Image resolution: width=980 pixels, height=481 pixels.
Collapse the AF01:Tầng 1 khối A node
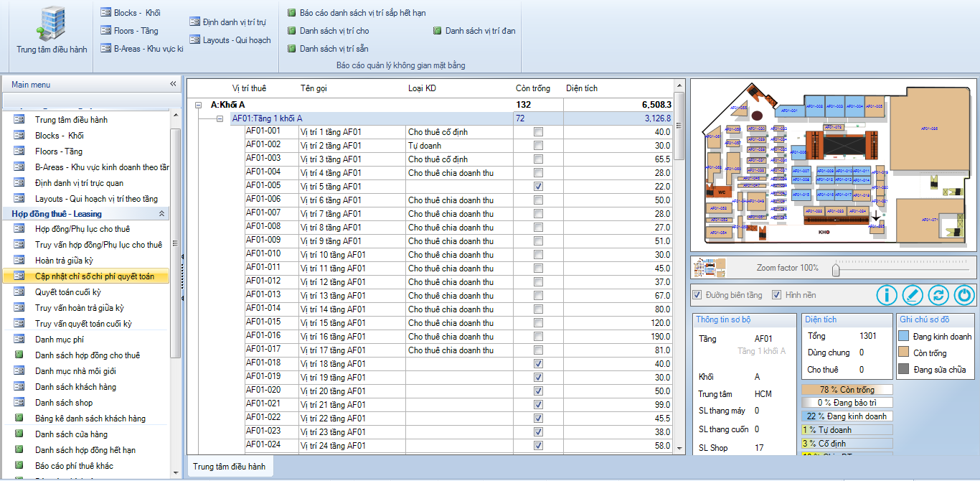[220, 118]
